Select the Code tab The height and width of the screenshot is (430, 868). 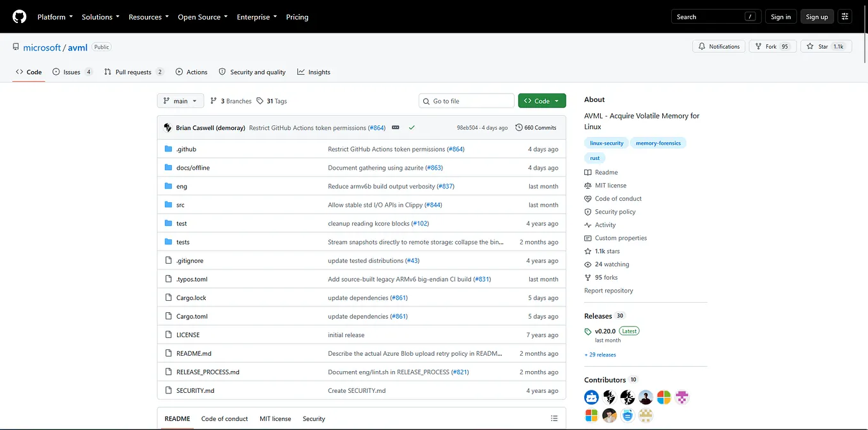29,72
